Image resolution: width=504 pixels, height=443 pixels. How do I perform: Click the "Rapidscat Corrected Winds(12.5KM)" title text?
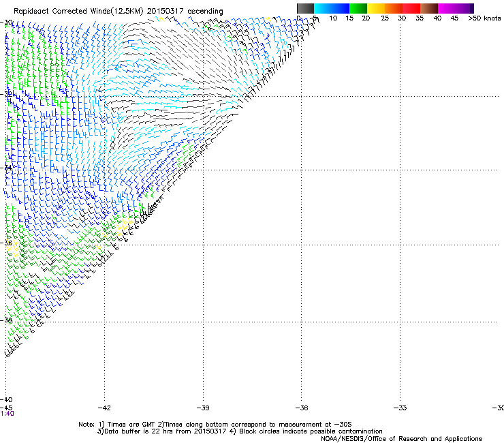(78, 12)
